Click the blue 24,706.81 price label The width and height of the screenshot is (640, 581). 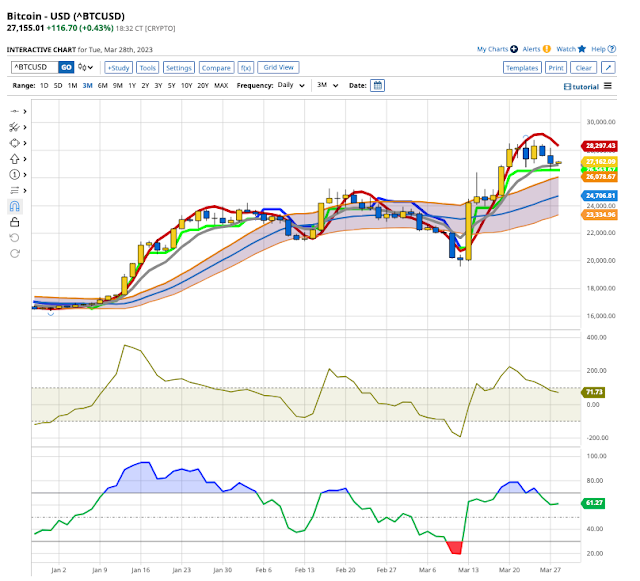coord(600,196)
